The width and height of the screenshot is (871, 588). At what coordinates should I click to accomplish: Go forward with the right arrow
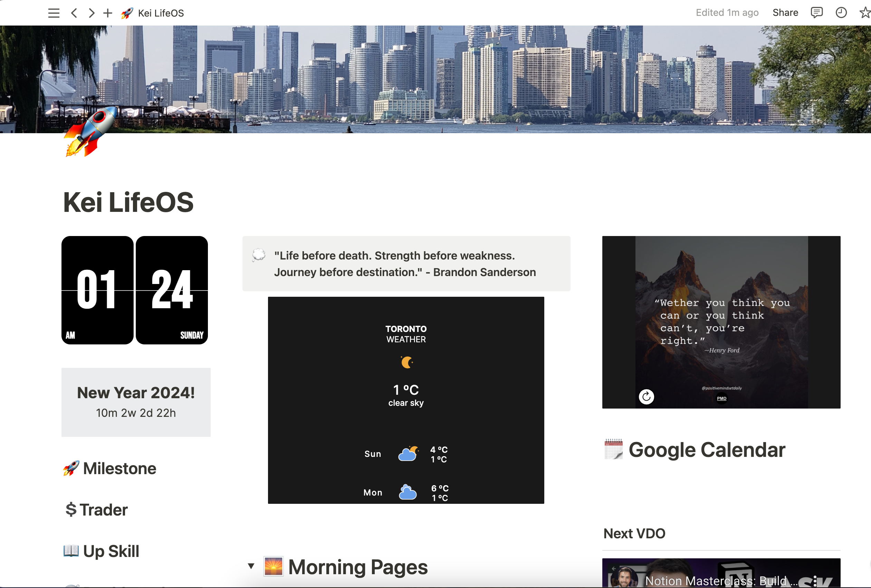[x=92, y=13]
